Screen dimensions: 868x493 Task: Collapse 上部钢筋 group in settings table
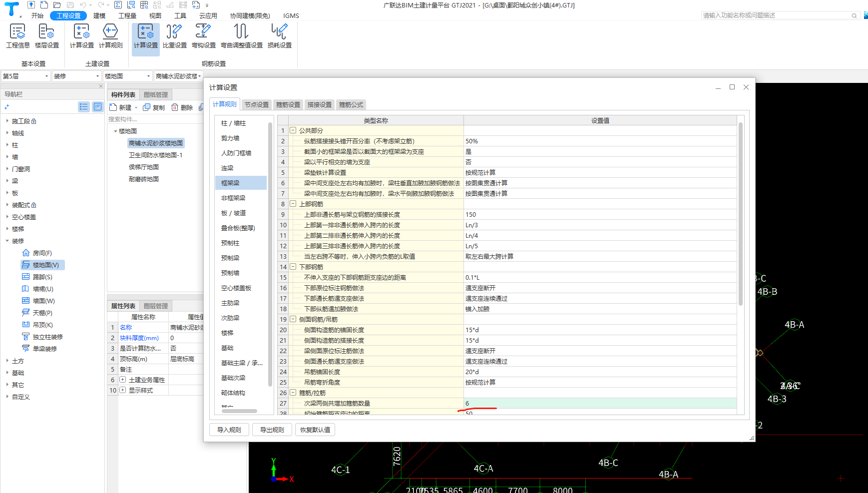[293, 204]
